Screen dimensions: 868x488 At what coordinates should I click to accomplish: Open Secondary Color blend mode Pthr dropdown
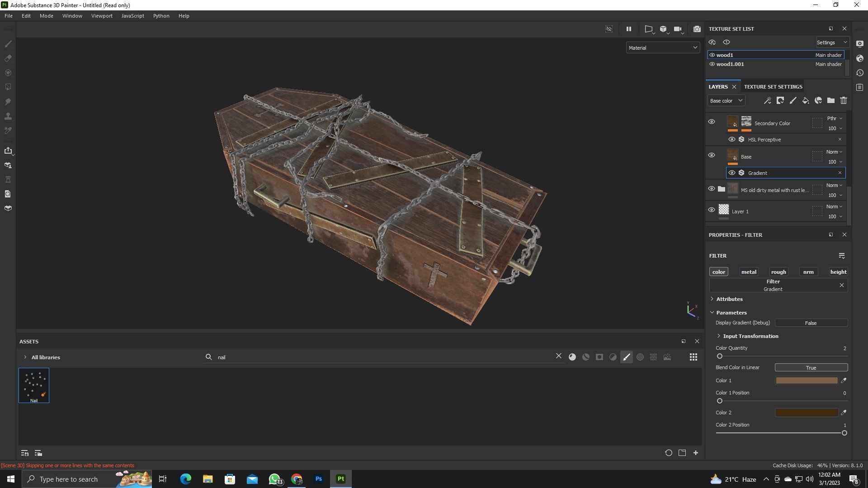coord(835,118)
